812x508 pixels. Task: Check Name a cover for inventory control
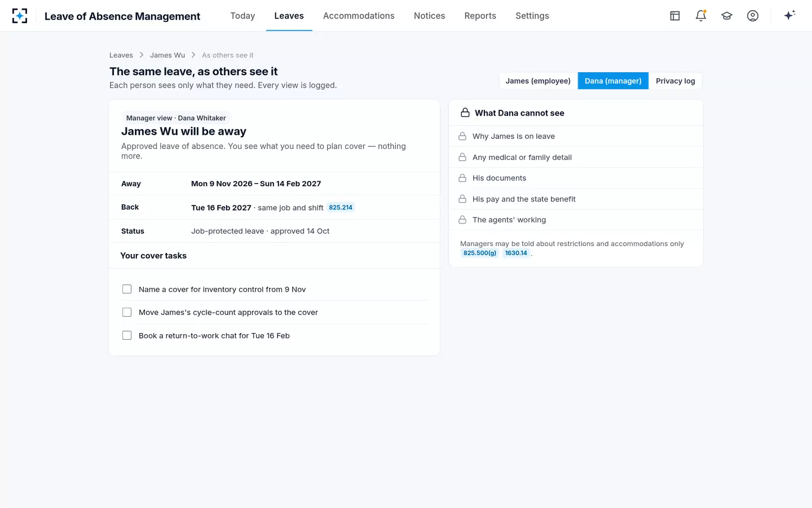(127, 289)
